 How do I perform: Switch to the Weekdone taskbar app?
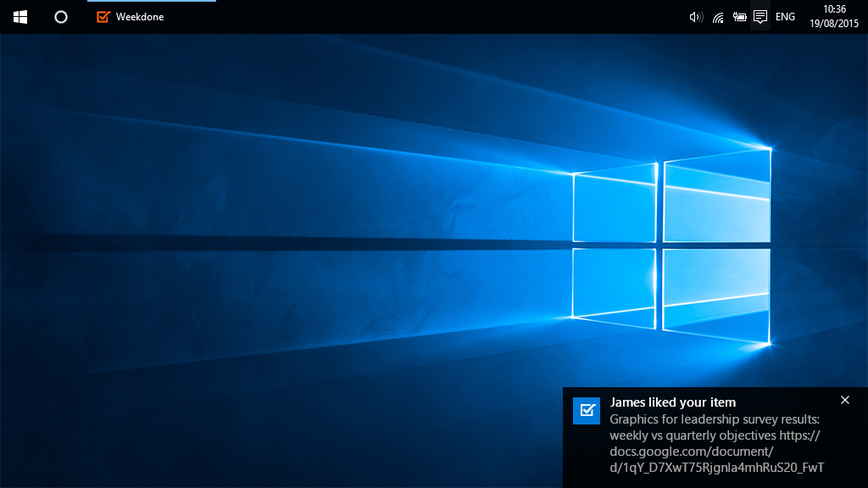[152, 17]
